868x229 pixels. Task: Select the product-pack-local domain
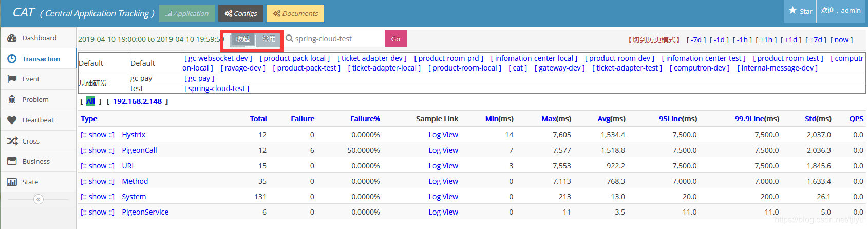pos(294,58)
